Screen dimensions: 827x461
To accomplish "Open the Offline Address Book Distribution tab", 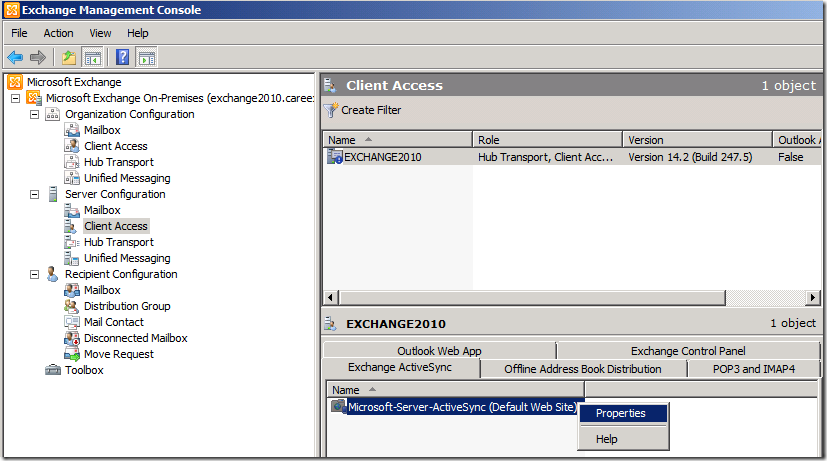I will pyautogui.click(x=583, y=369).
